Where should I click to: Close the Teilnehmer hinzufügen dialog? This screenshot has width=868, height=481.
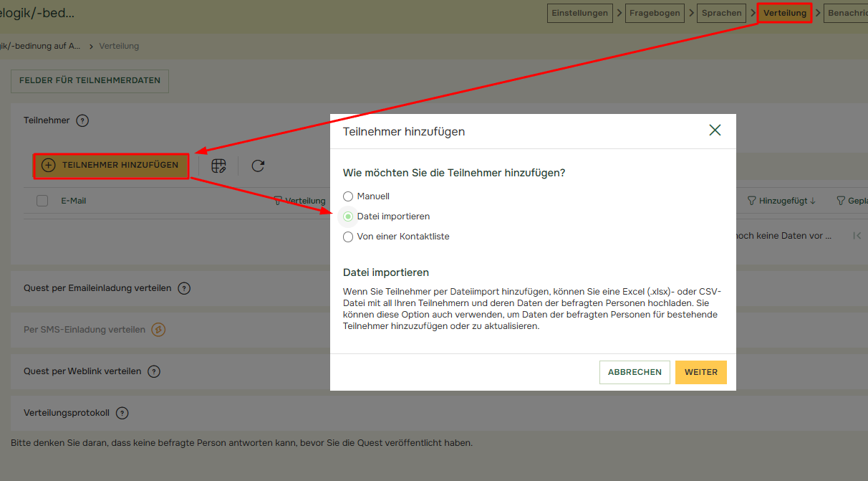[x=714, y=130]
